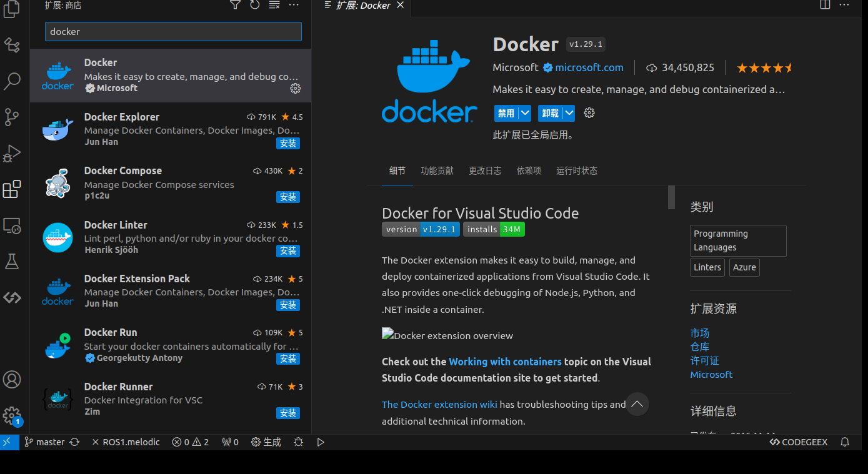Open the microsoft.com publisher link
The image size is (868, 474).
click(589, 67)
